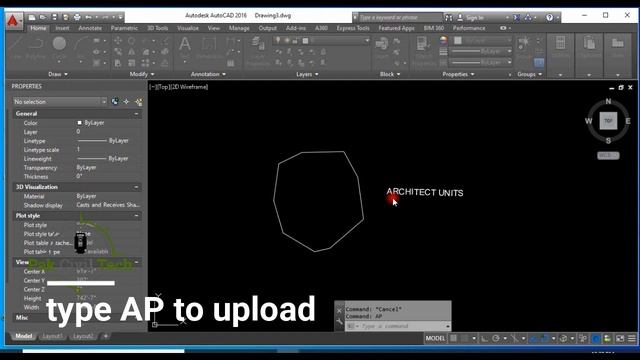Expand the Block panel dropdown

pos(390,74)
